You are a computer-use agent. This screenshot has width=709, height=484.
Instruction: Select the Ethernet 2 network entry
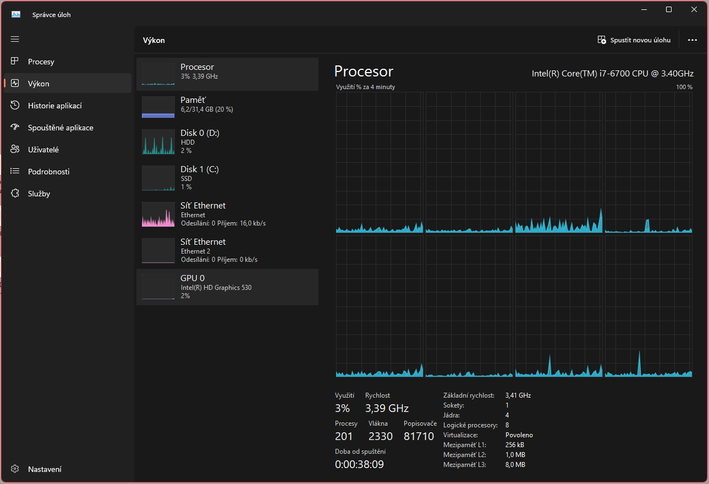point(227,250)
